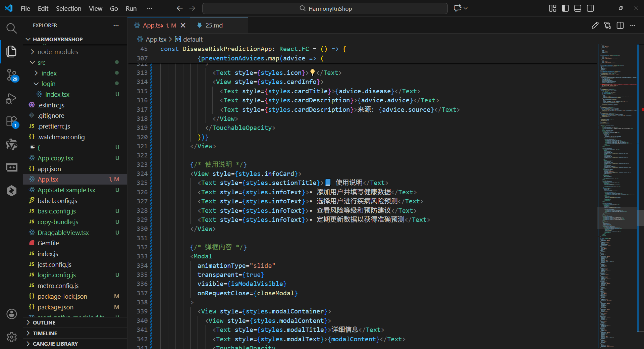Click the VS Code logo icon
644x349 pixels.
click(9, 8)
